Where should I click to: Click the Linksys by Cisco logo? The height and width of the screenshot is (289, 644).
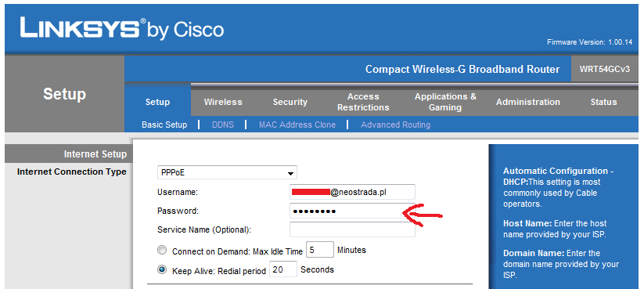coord(121,29)
